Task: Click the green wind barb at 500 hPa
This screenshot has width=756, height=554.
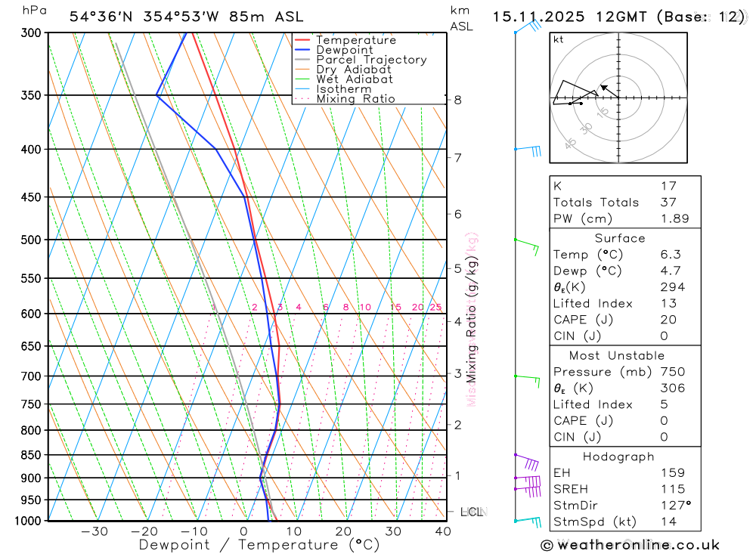Action: click(526, 246)
